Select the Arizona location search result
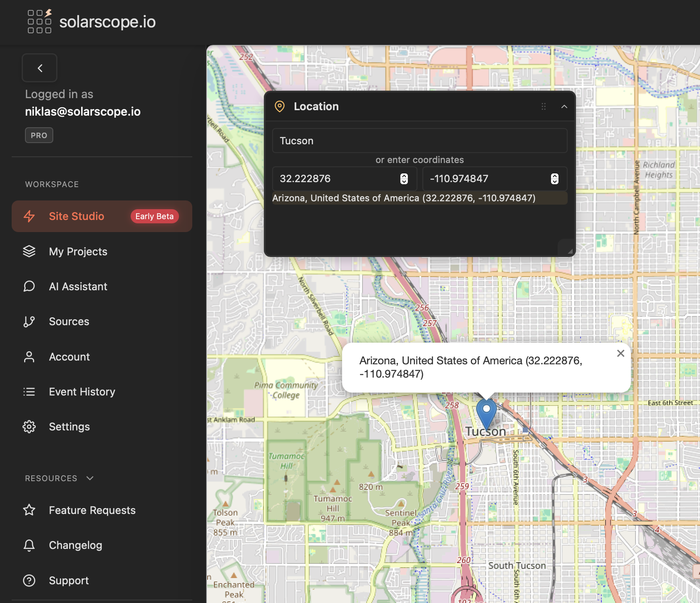 click(404, 198)
